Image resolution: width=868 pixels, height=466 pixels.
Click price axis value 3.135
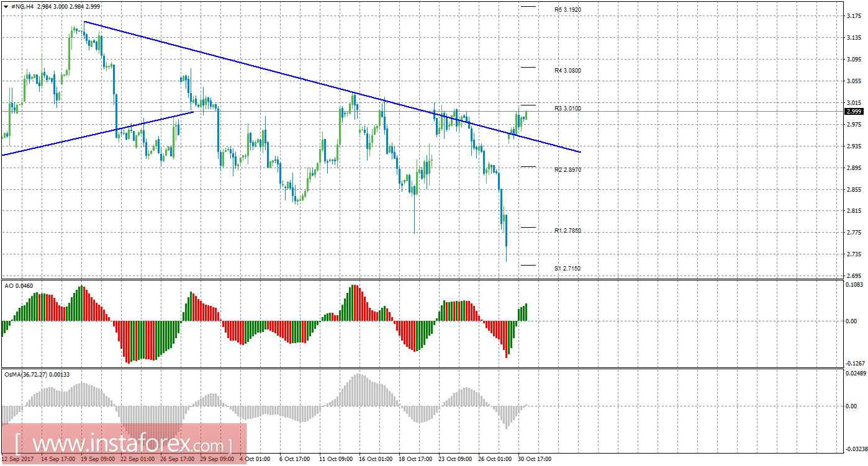click(854, 38)
